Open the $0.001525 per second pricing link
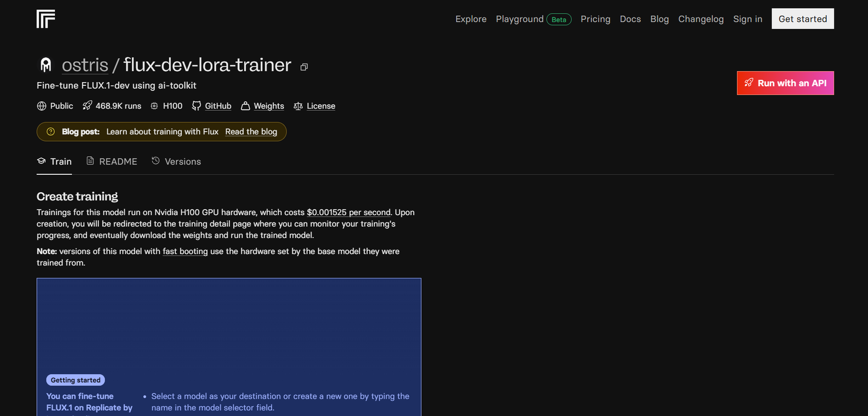This screenshot has width=868, height=416. [348, 212]
